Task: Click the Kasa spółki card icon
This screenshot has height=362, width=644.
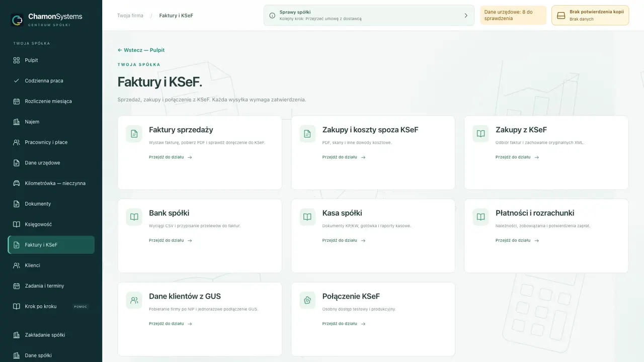Action: 307,217
